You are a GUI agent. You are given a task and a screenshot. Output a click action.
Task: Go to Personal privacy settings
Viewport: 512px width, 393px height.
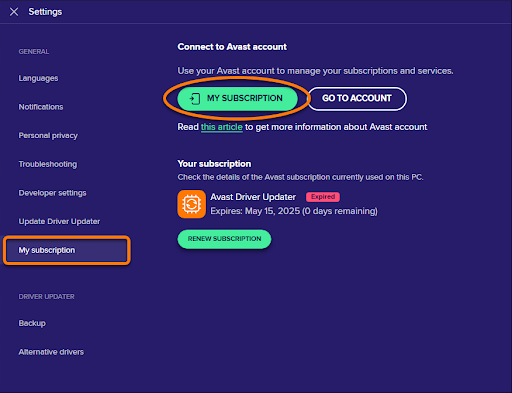[48, 136]
